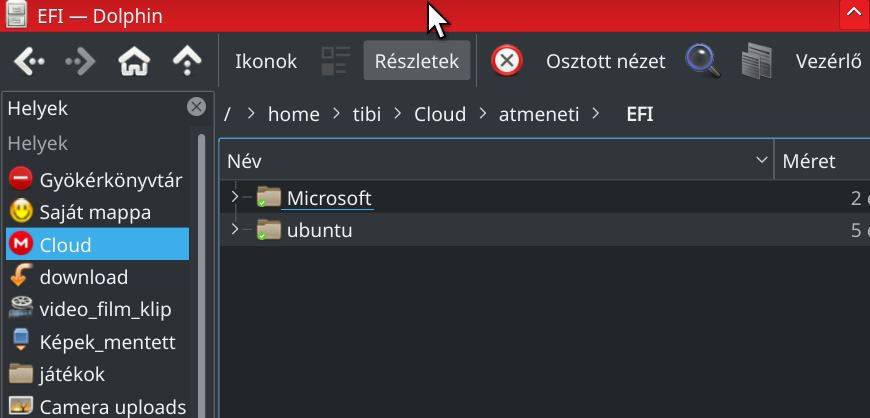870x418 pixels.
Task: Select Cloud in the Helyek panel
Action: click(98, 244)
